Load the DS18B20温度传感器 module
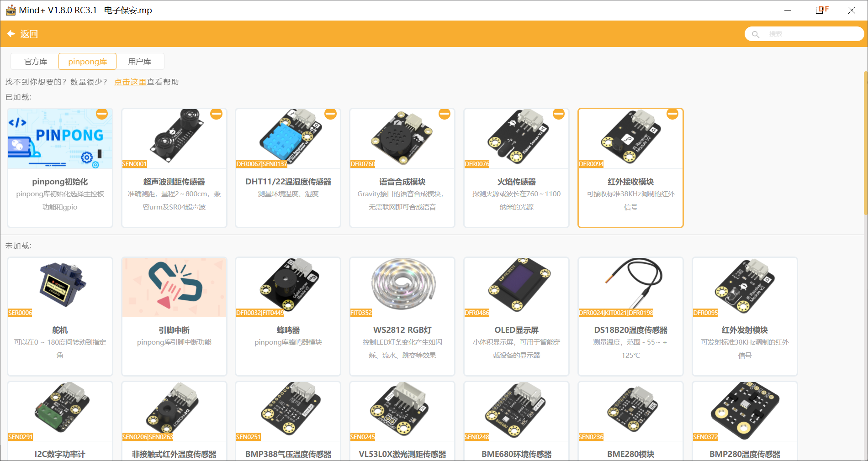Screen dimensions: 868x461 [631, 316]
